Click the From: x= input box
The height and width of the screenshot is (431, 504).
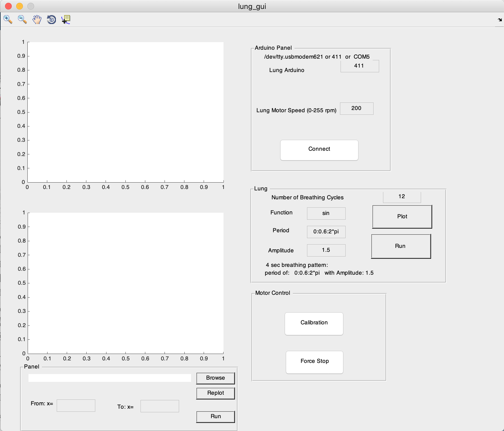pos(76,406)
